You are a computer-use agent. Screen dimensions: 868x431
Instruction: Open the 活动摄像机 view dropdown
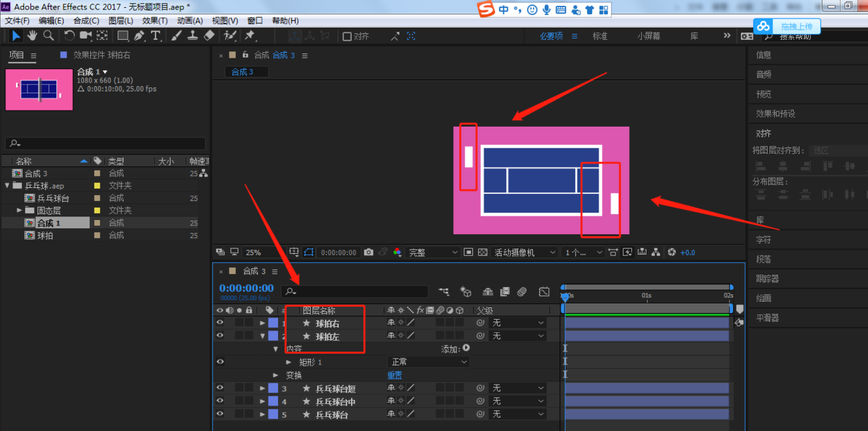tap(525, 252)
